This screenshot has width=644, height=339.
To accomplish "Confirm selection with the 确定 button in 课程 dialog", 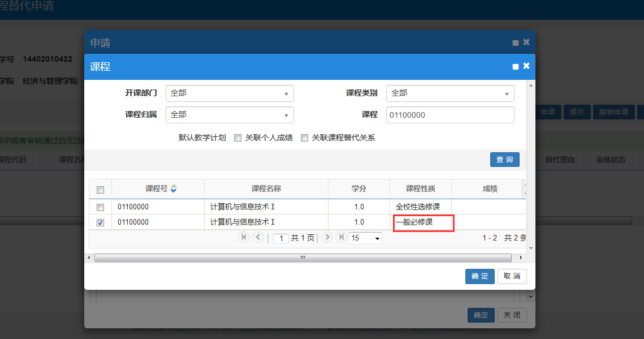I will click(479, 276).
